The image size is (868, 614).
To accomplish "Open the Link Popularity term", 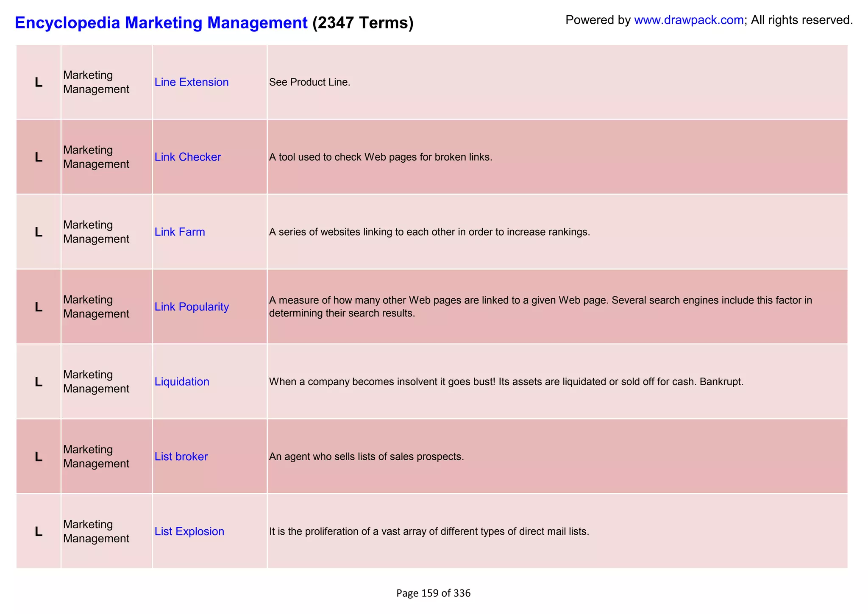I will (192, 307).
